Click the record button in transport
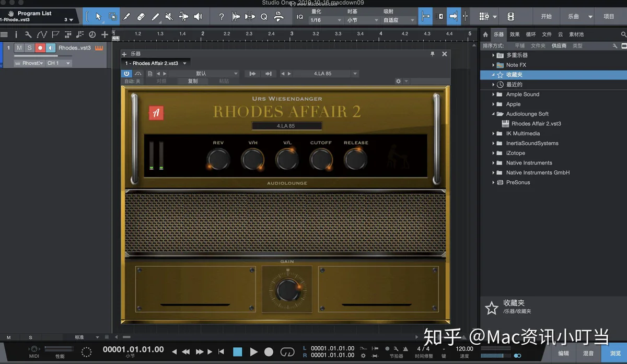627x364 pixels. [269, 352]
